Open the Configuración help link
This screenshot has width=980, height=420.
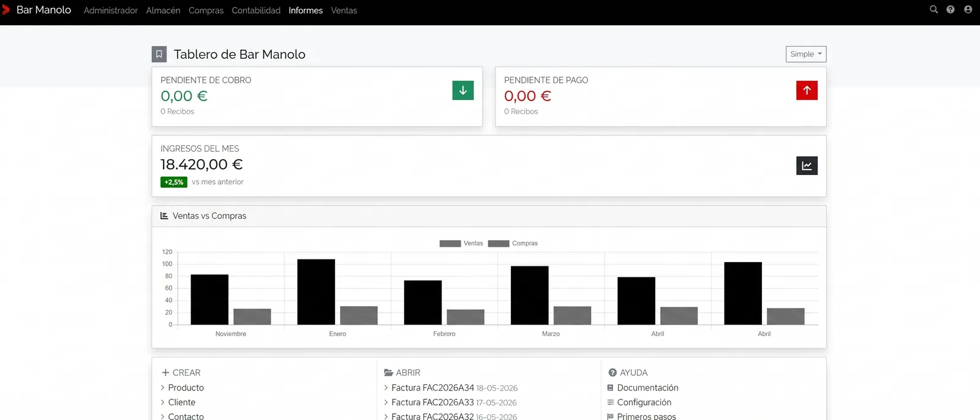pos(644,402)
